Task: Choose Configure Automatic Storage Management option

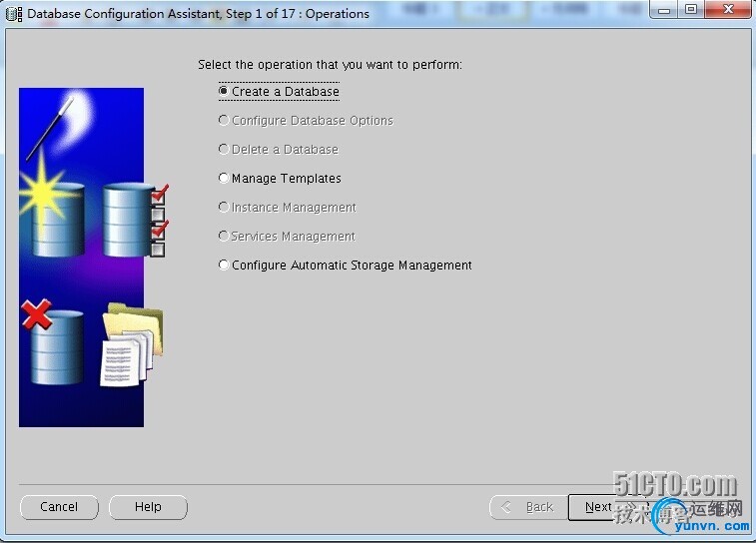Action: (x=224, y=265)
